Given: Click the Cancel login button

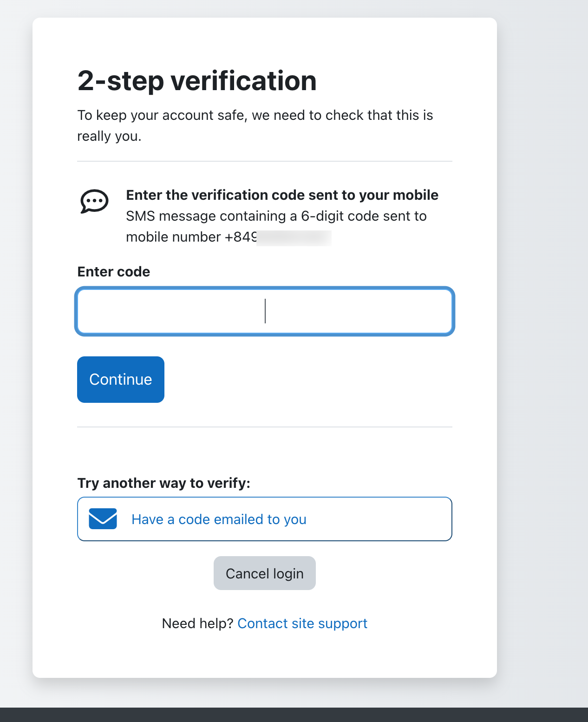Looking at the screenshot, I should pos(265,573).
